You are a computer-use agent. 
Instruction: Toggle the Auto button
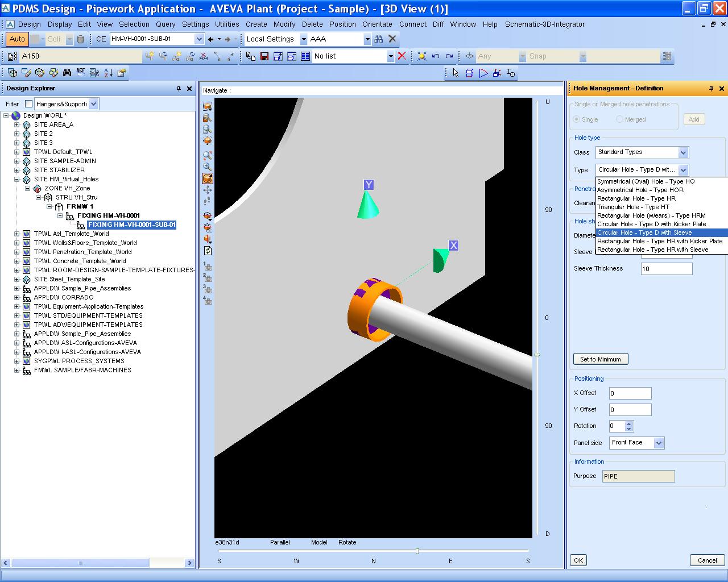point(17,39)
